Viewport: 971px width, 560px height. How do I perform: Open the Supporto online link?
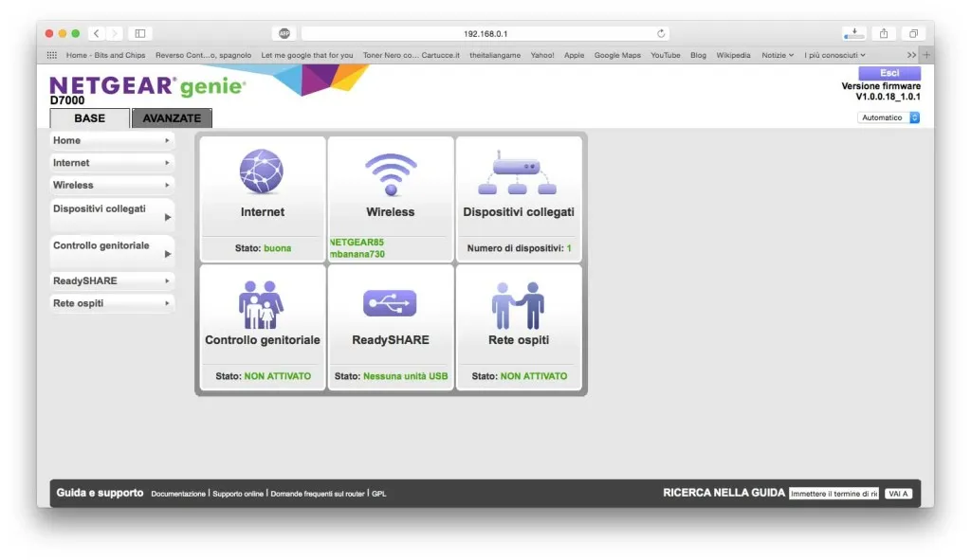[237, 494]
